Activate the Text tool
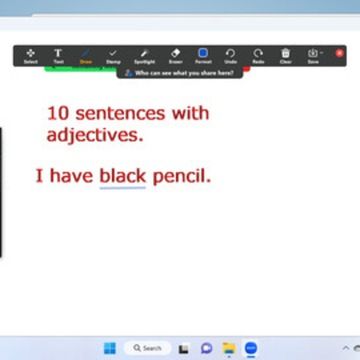360x360 pixels. [x=58, y=56]
